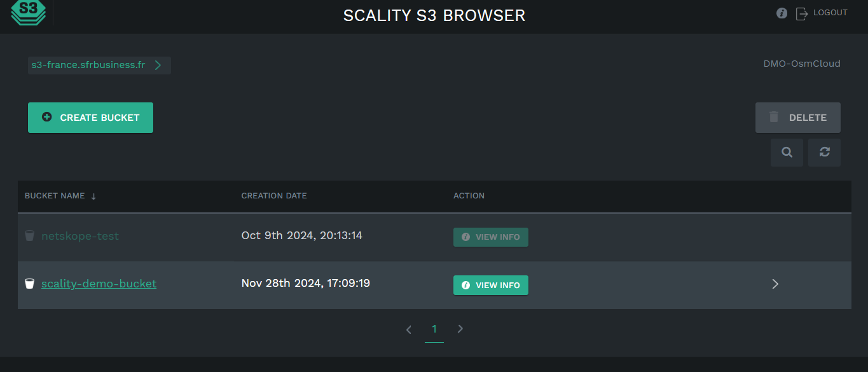Sort by Bucket Name arrow

point(93,196)
